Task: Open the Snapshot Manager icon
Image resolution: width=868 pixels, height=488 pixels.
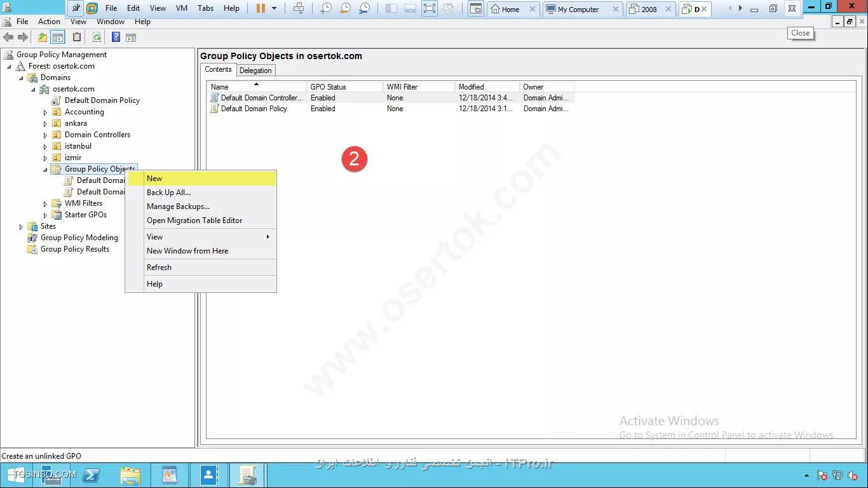Action: (365, 8)
